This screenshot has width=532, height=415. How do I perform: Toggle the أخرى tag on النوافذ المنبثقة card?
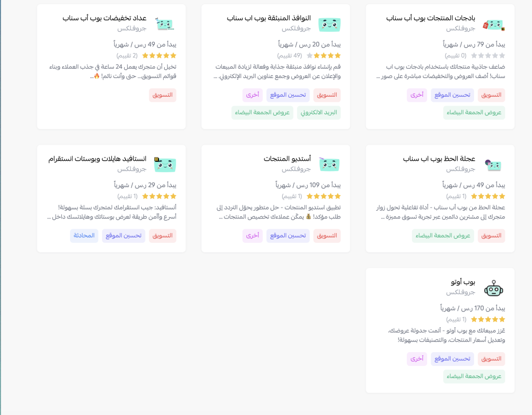252,95
